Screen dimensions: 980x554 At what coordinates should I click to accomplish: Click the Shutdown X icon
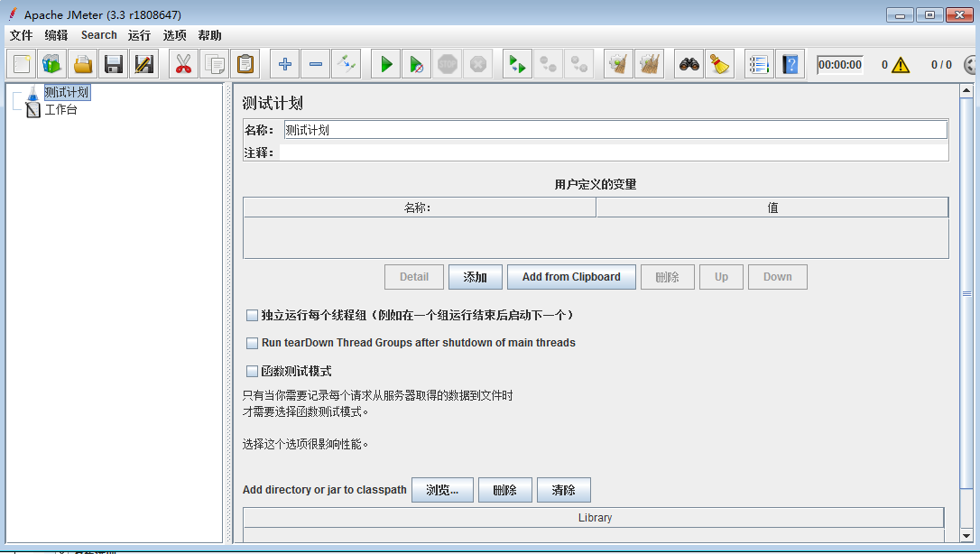478,64
